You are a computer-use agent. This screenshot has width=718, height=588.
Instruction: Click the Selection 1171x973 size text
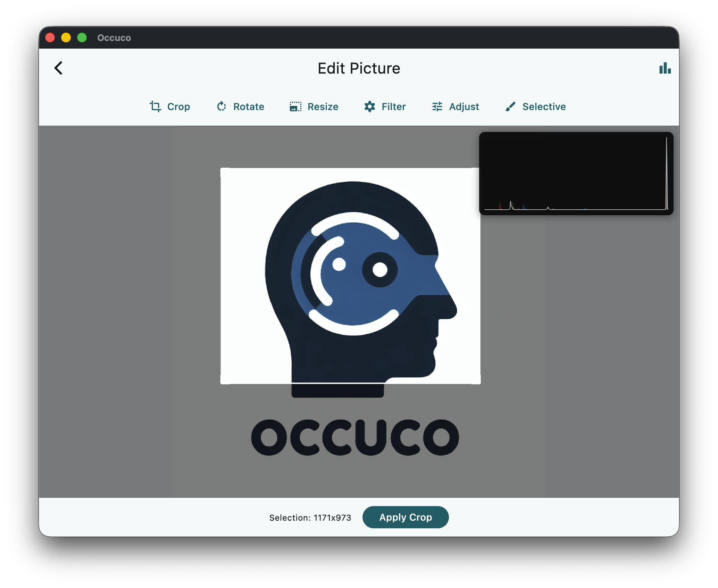pyautogui.click(x=310, y=518)
